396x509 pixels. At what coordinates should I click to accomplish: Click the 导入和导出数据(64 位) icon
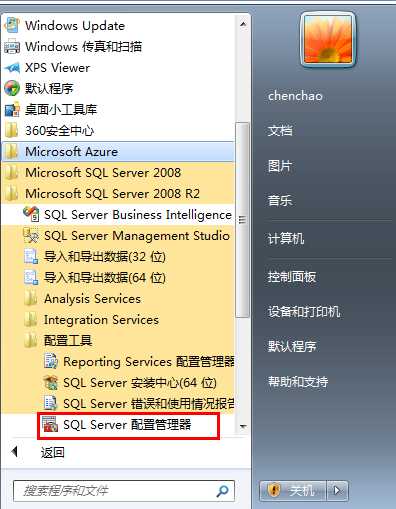31,277
